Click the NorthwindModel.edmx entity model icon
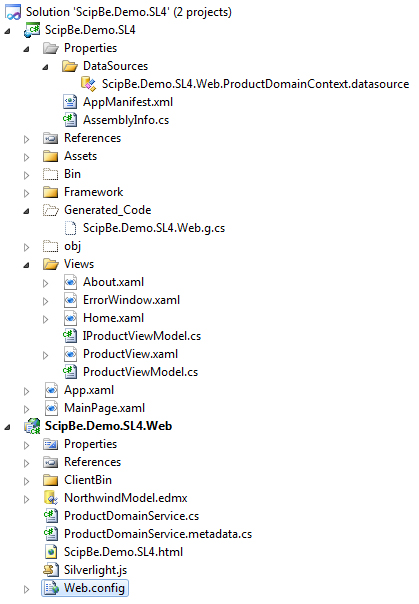The width and height of the screenshot is (419, 604). point(51,498)
